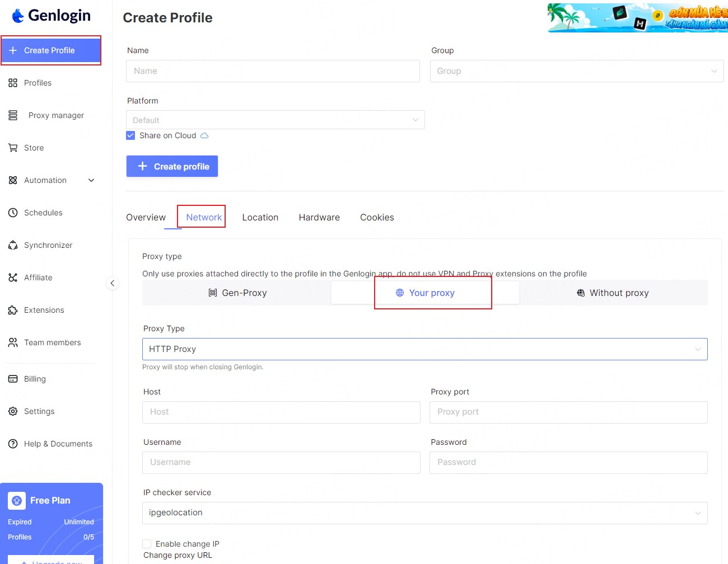Select the Without proxy option
This screenshot has height=564, width=728.
pyautogui.click(x=613, y=293)
